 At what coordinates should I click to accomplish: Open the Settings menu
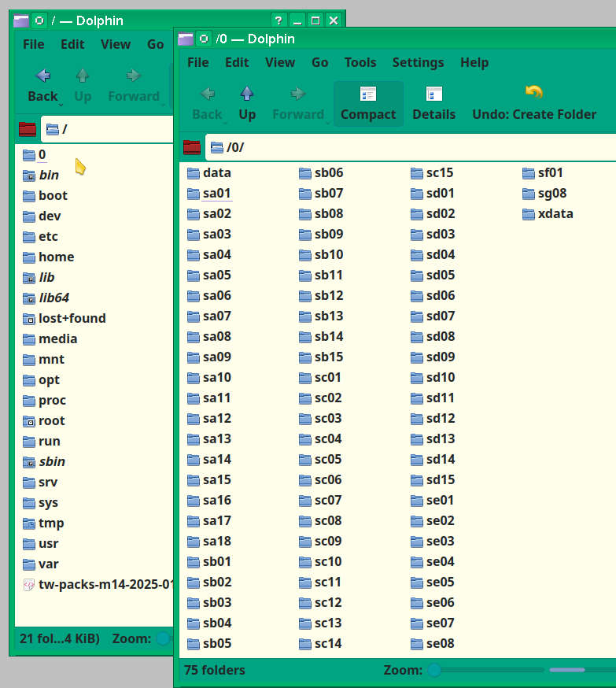point(418,62)
